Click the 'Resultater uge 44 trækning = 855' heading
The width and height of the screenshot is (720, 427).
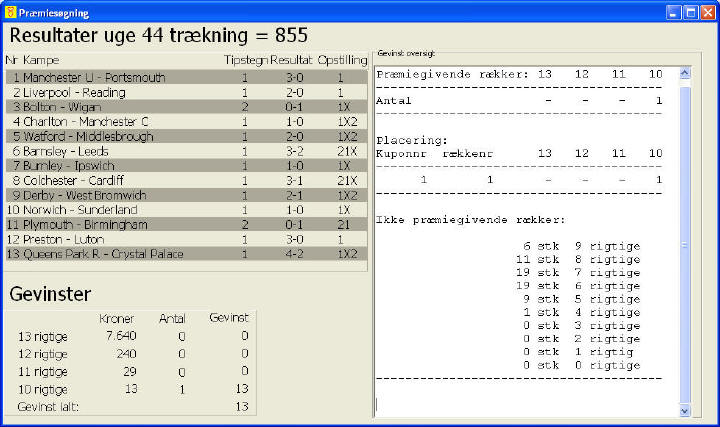158,35
